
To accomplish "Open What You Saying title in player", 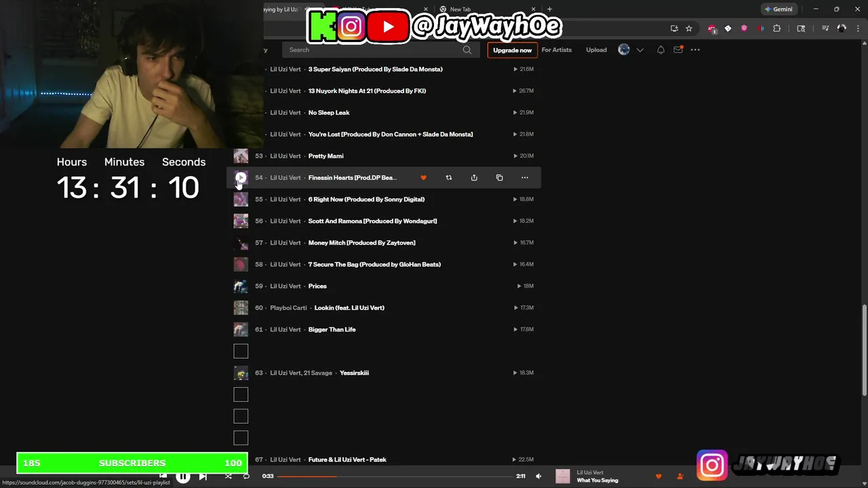I will (597, 481).
